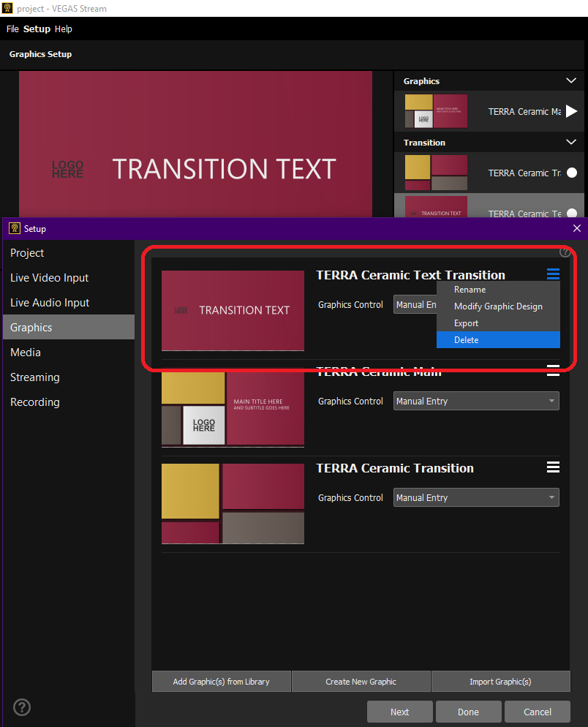The image size is (588, 727).
Task: Toggle the TERRA Ceramic Transition radio indicator
Action: tap(572, 173)
